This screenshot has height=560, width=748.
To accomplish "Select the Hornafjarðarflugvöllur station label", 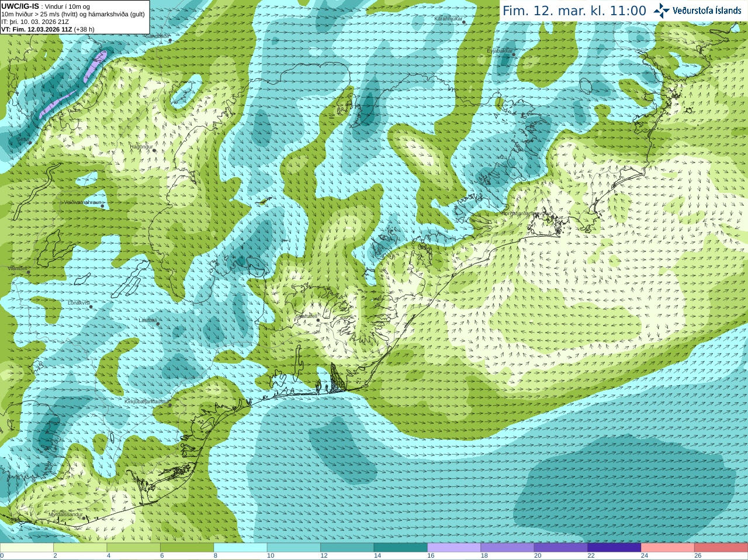I will pos(525,213).
